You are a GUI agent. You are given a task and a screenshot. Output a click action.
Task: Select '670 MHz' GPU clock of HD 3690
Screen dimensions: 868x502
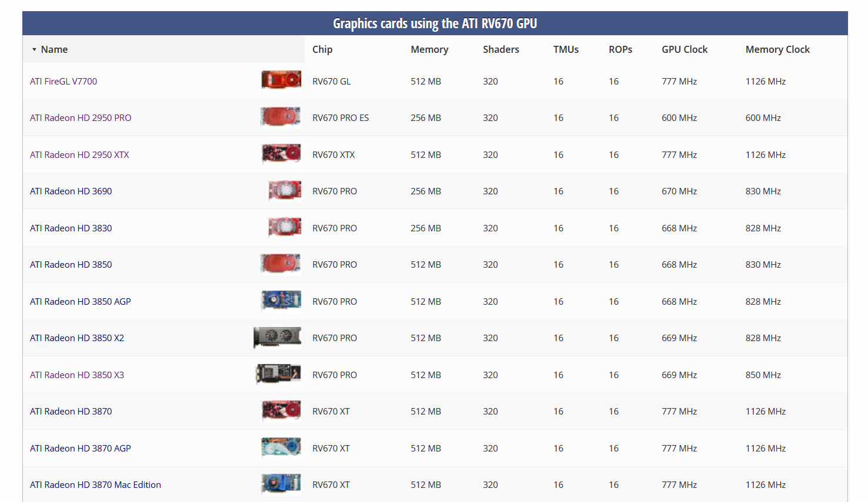point(679,191)
